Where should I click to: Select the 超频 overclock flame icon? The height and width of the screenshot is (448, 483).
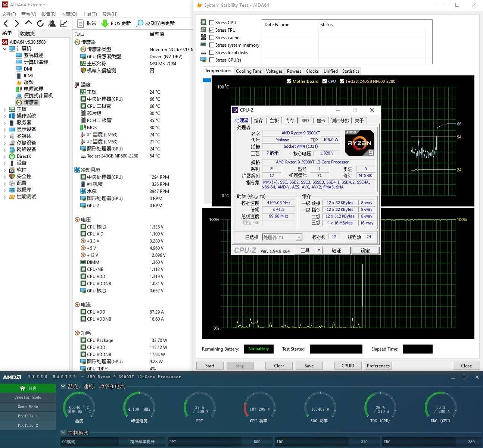pos(19,82)
